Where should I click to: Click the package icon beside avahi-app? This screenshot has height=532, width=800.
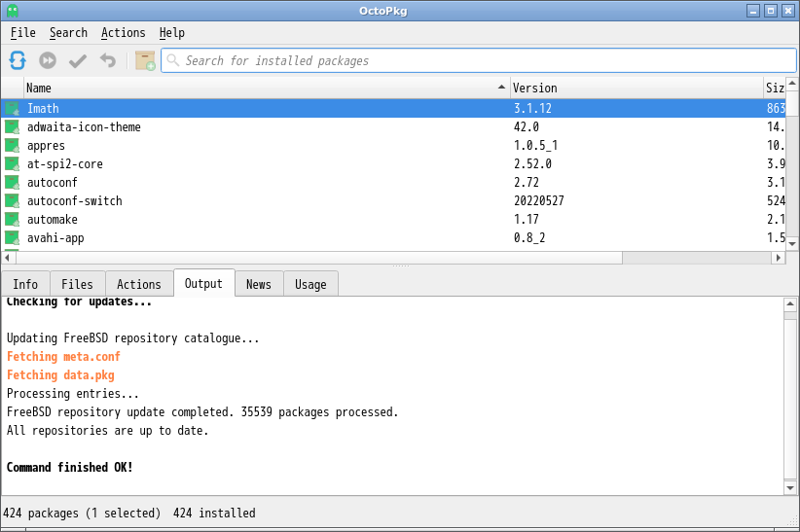pos(13,237)
